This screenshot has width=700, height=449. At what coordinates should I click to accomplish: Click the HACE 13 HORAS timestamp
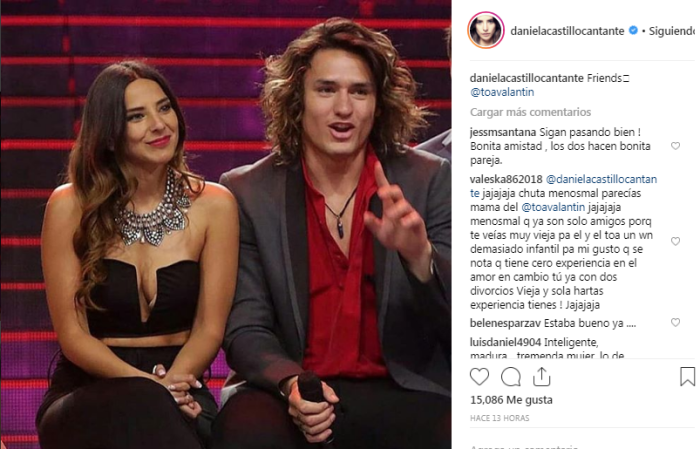[500, 418]
